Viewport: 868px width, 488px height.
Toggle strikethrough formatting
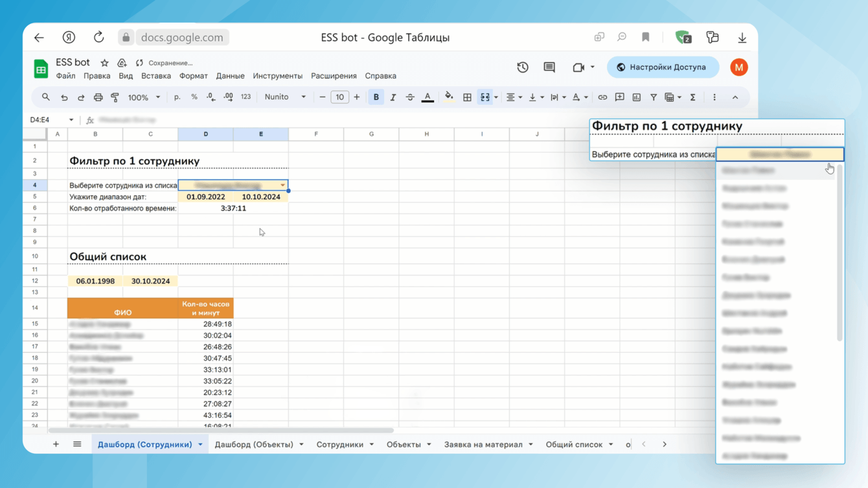coord(410,97)
